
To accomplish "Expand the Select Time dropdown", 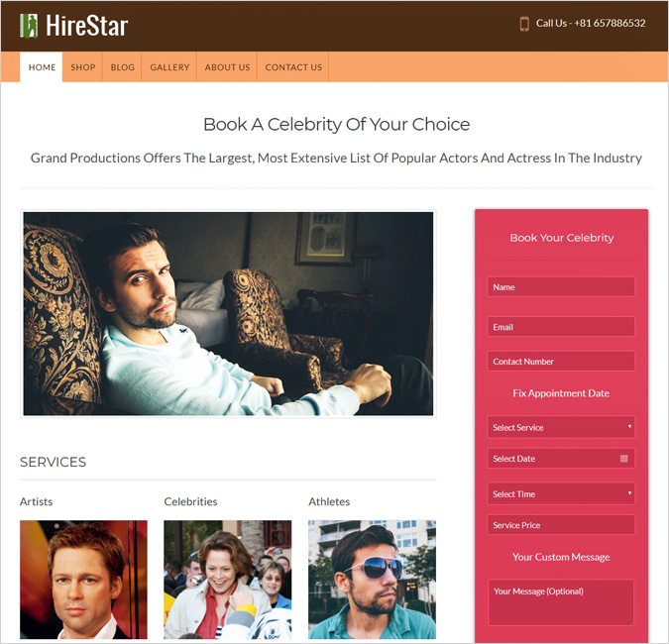I will [x=561, y=493].
